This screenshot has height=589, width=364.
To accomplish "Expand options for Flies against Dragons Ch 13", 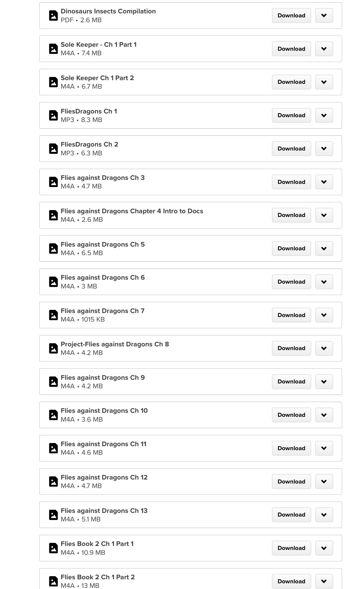I will pos(324,515).
